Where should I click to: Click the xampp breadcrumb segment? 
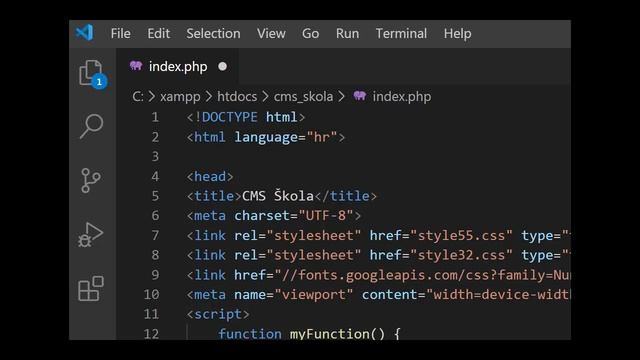click(x=180, y=97)
